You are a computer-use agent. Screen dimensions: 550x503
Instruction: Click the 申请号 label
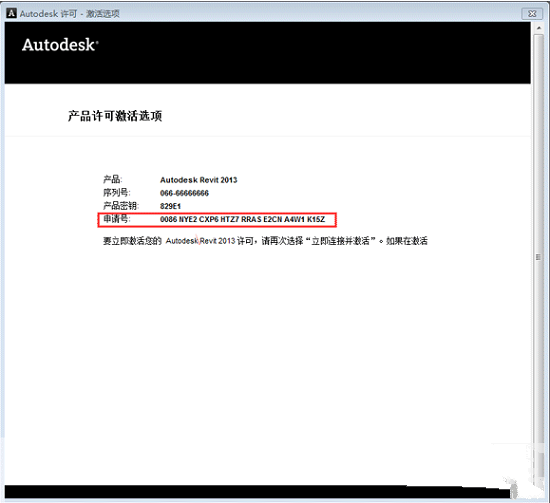coord(117,219)
